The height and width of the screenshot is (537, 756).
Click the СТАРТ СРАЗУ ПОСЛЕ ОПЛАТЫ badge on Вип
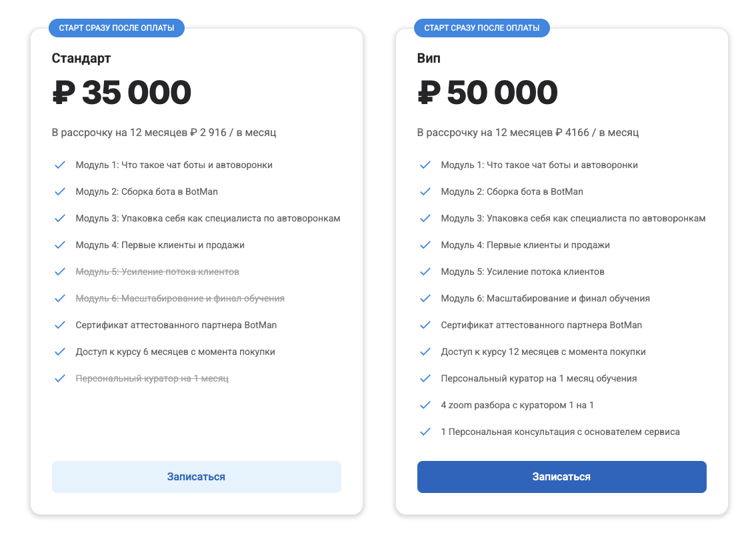point(481,27)
